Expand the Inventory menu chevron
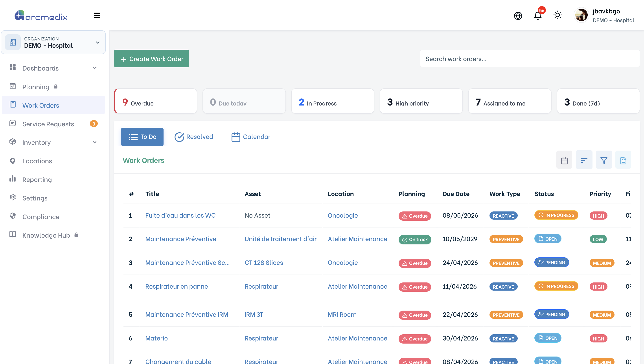Image resolution: width=644 pixels, height=364 pixels. pos(95,142)
